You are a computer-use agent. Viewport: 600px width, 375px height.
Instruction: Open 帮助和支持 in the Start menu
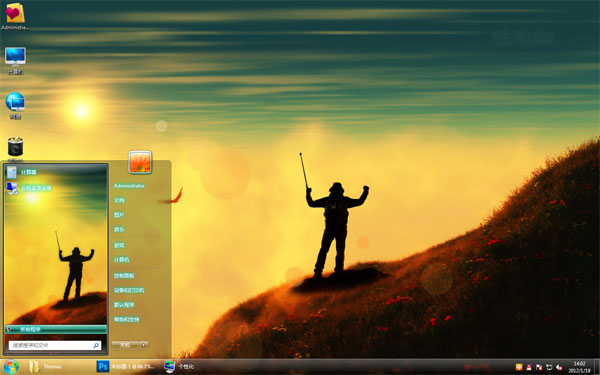tap(126, 320)
